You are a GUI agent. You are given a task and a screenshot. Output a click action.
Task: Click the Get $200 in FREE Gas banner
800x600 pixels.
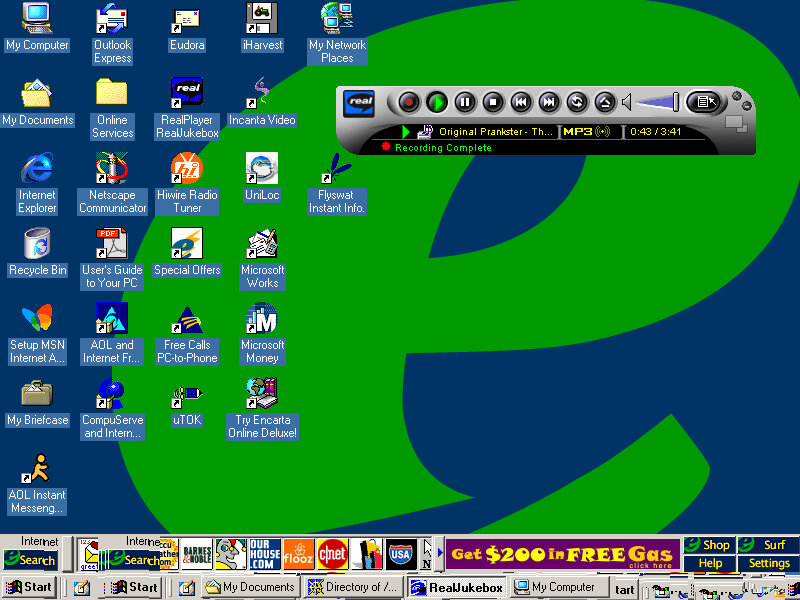point(563,554)
